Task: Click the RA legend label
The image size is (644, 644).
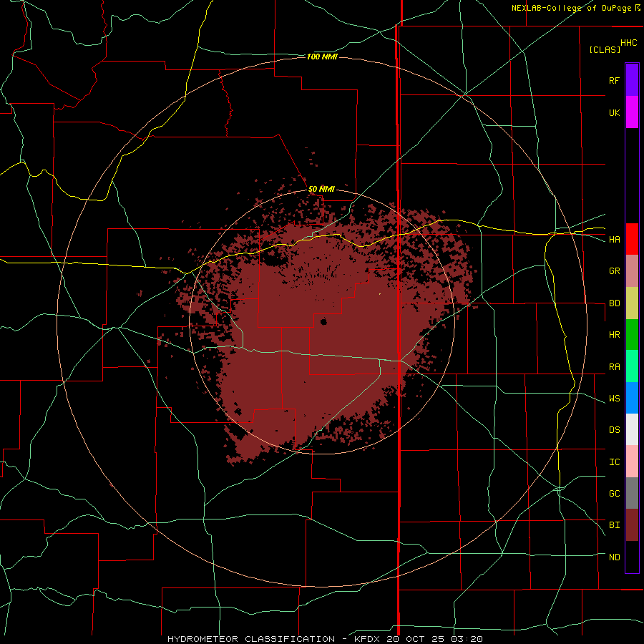Action: point(614,367)
